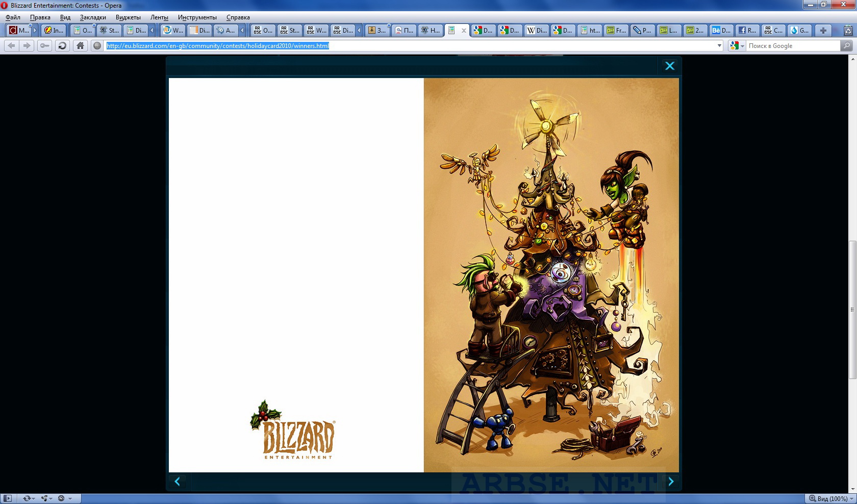The height and width of the screenshot is (504, 857).
Task: Switch to the 'A...' tab
Action: point(225,31)
